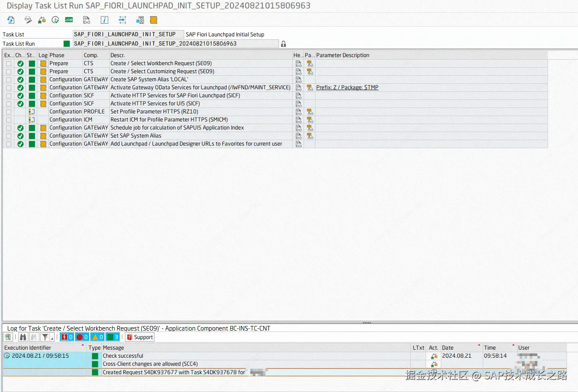
Task: Click the Date column header in log
Action: tap(461, 348)
